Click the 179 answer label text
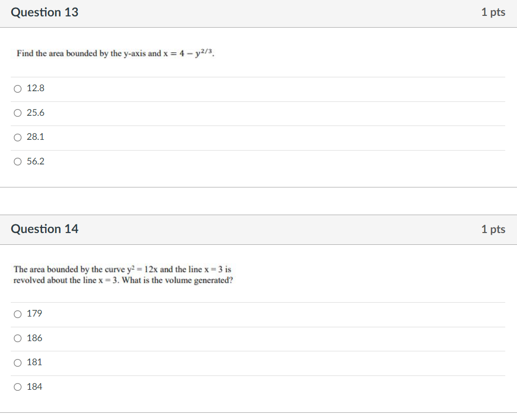 (34, 314)
